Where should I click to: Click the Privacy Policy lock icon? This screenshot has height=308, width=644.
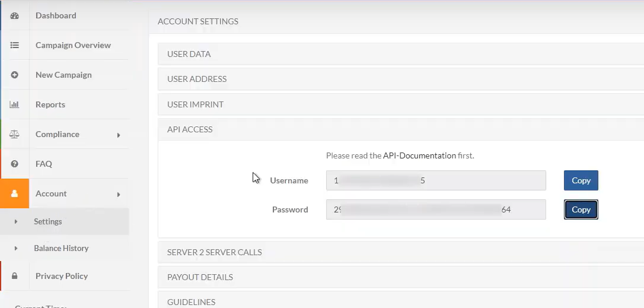(x=15, y=276)
